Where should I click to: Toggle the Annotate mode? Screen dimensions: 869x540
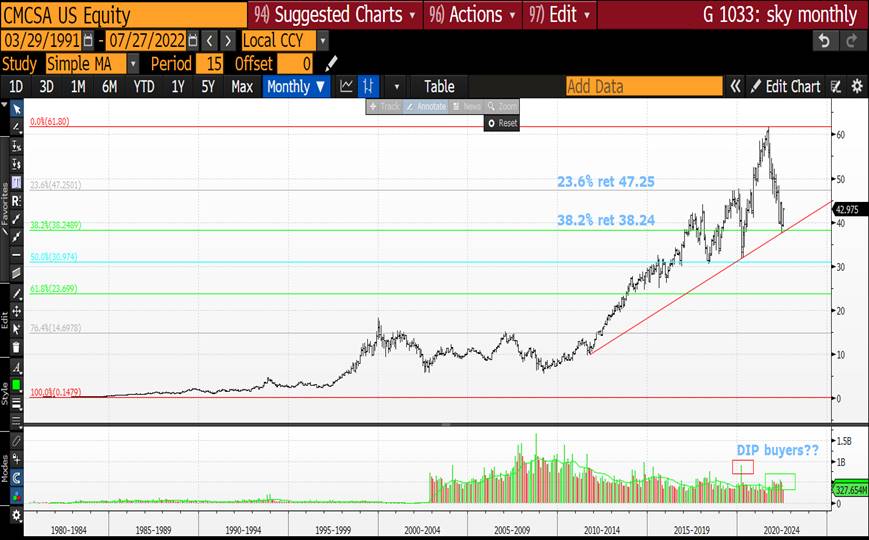(x=426, y=106)
